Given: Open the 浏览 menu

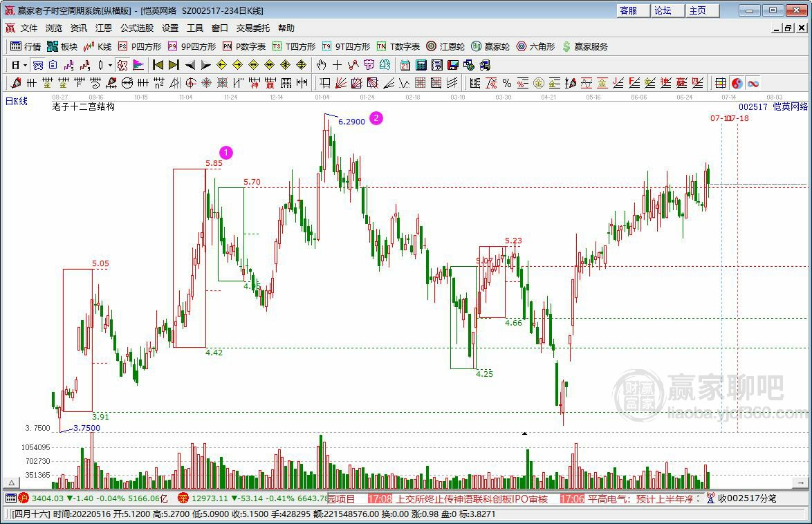Looking at the screenshot, I should tap(54, 28).
